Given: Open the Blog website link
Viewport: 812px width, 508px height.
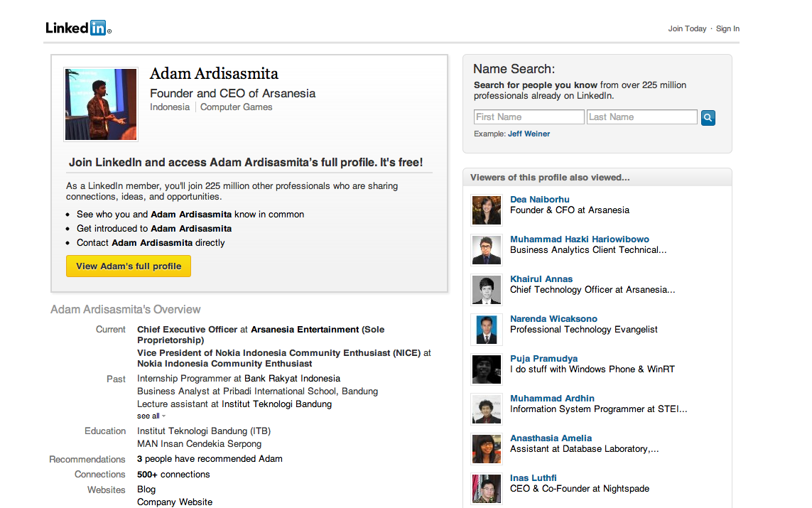Looking at the screenshot, I should [146, 490].
